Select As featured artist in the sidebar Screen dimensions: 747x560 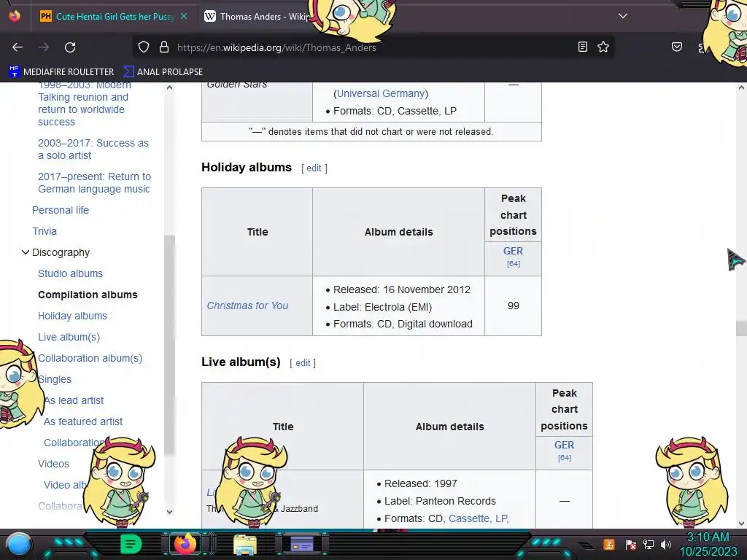click(83, 421)
